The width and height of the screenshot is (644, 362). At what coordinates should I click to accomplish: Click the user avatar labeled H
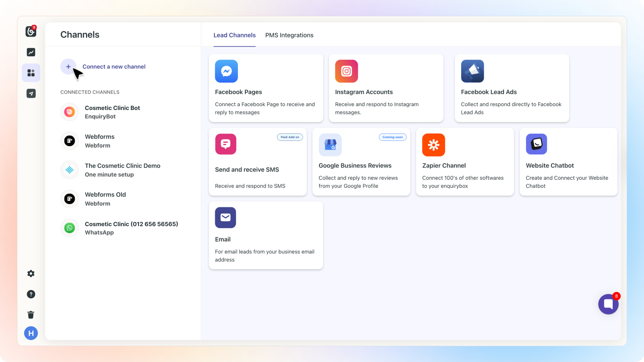pos(31,333)
